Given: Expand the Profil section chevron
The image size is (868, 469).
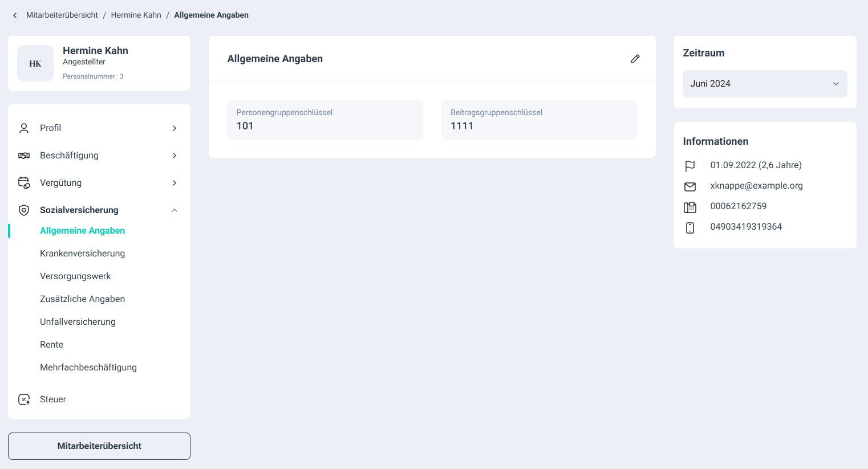Looking at the screenshot, I should (x=175, y=128).
